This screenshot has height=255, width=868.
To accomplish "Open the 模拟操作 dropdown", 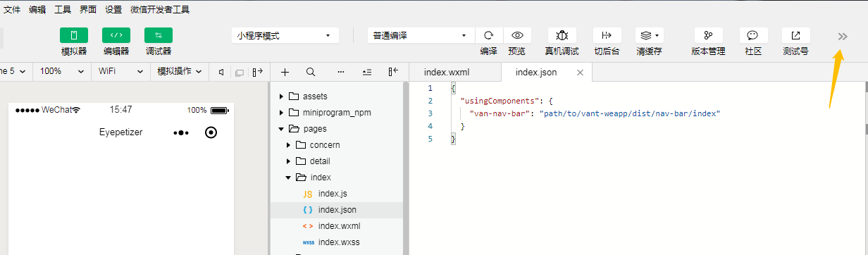I will [180, 71].
